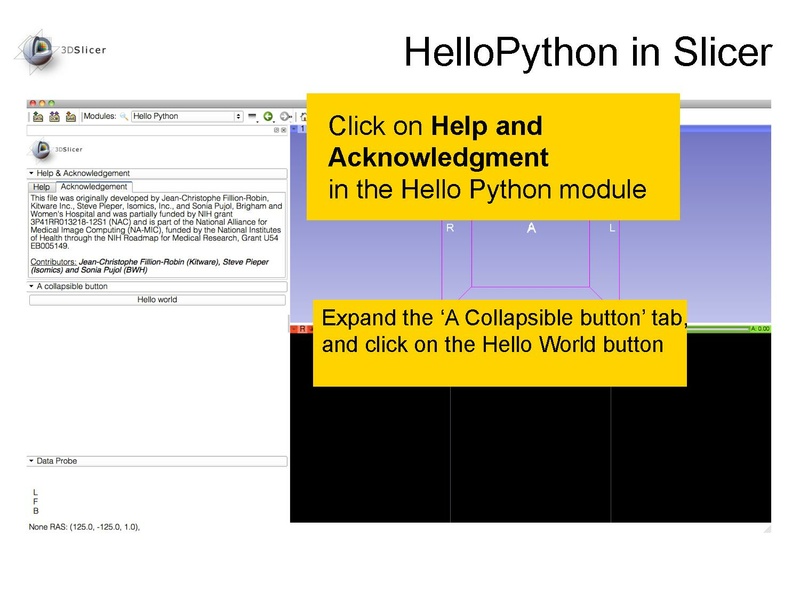
Task: Open the Modules dropdown showing Hello Python
Action: 187,116
